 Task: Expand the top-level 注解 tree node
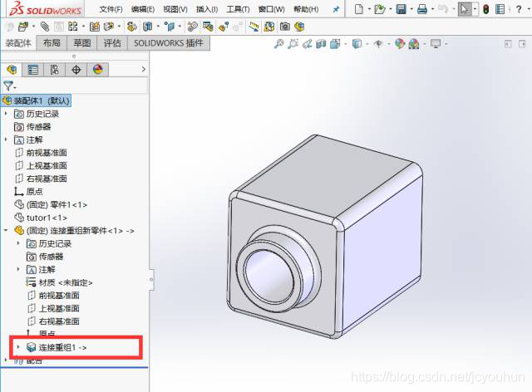6,140
